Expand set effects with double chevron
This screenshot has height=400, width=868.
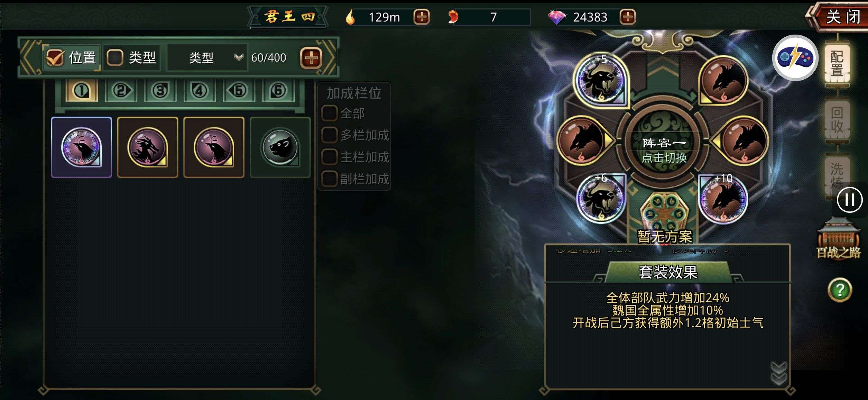point(779,374)
